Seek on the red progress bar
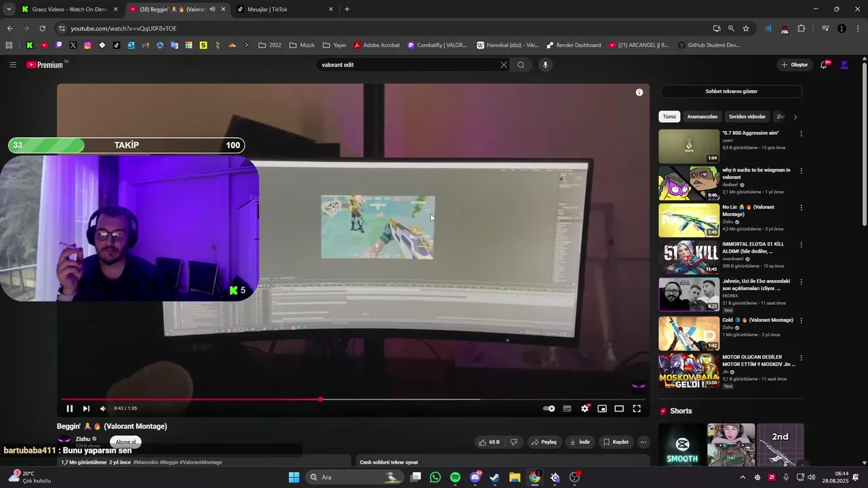This screenshot has width=868, height=488. [353, 399]
